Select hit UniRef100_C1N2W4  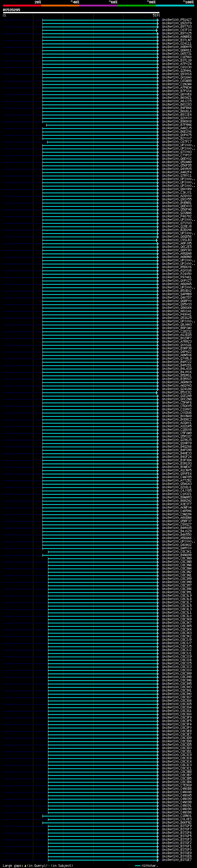pyautogui.click(x=176, y=84)
